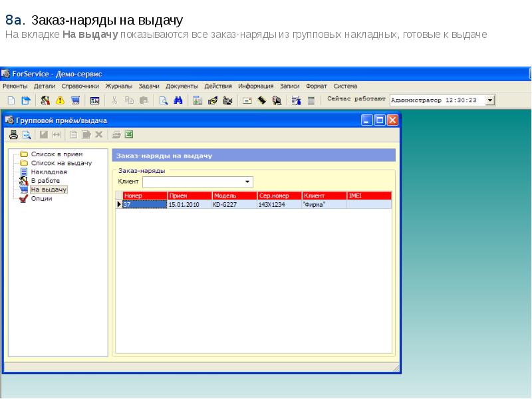Open the Клиент dropdown list

click(x=247, y=182)
